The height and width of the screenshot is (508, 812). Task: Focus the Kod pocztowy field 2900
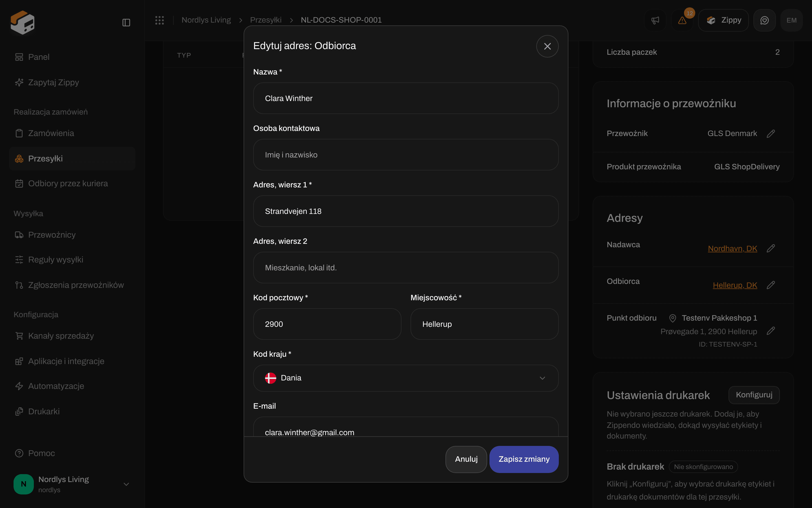[327, 324]
